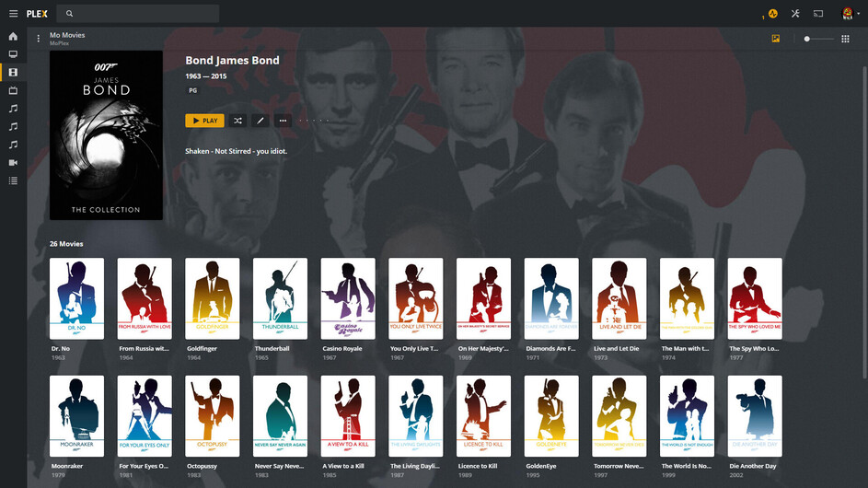Open the Licence to Kill poster

point(483,416)
